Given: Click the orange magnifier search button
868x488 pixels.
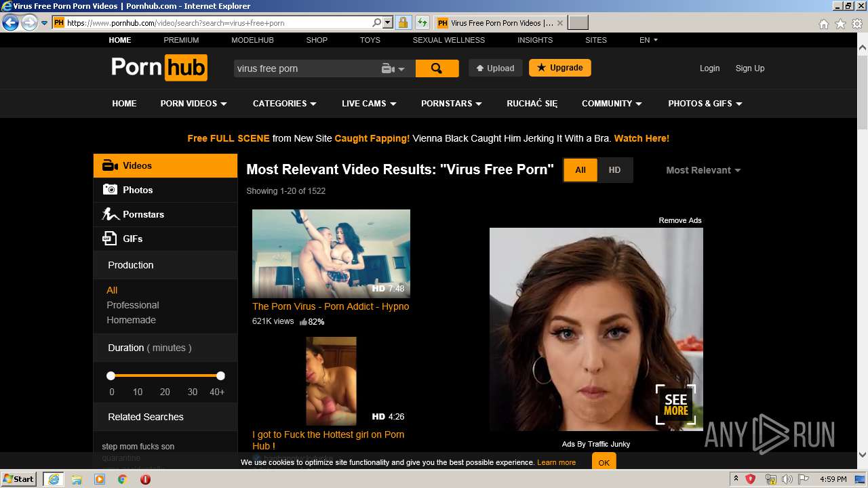Looking at the screenshot, I should pos(437,68).
